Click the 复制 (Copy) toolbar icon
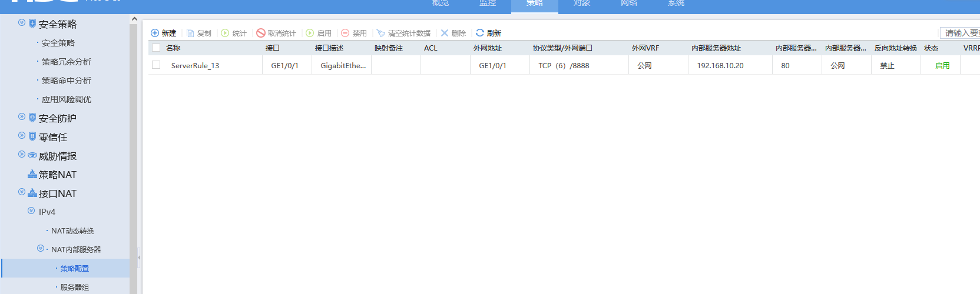 pos(190,33)
